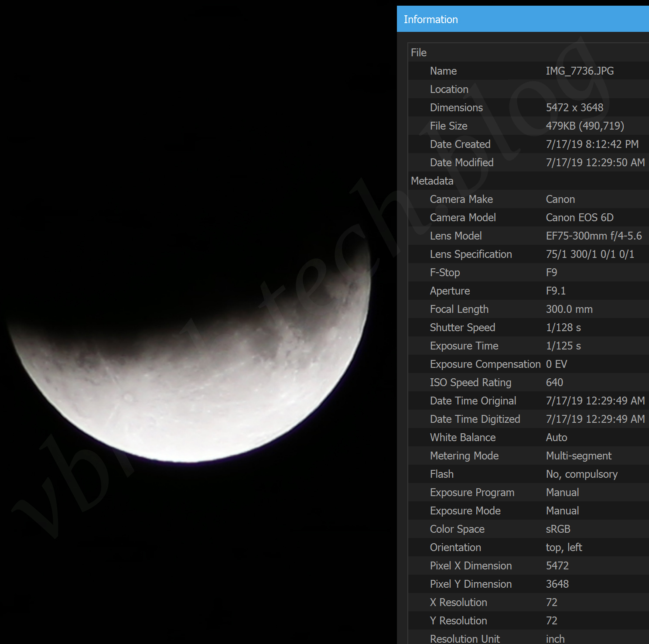649x644 pixels.
Task: Select the White Balance Auto row
Action: (x=528, y=438)
